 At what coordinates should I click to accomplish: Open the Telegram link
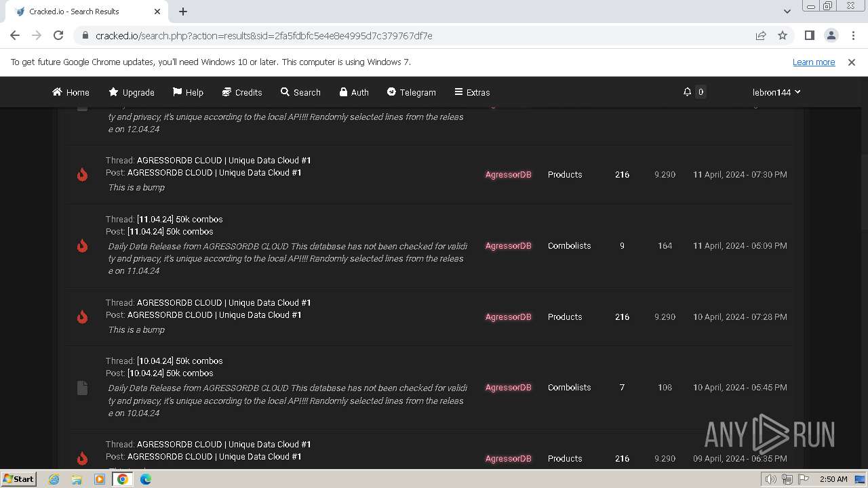[411, 92]
